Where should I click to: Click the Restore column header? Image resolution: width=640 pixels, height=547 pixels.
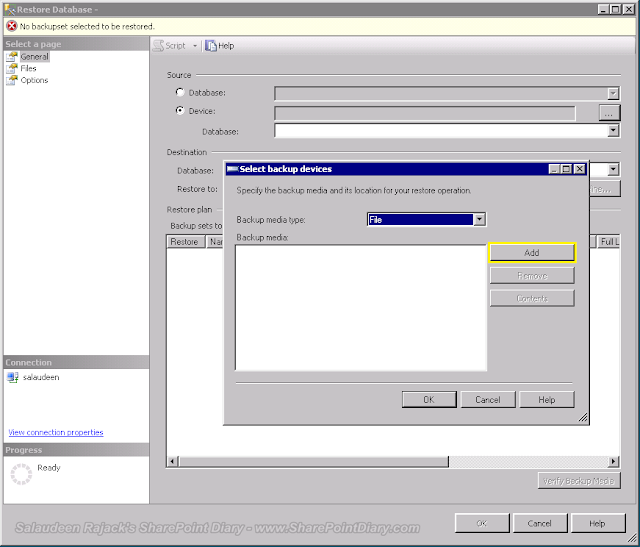click(185, 242)
